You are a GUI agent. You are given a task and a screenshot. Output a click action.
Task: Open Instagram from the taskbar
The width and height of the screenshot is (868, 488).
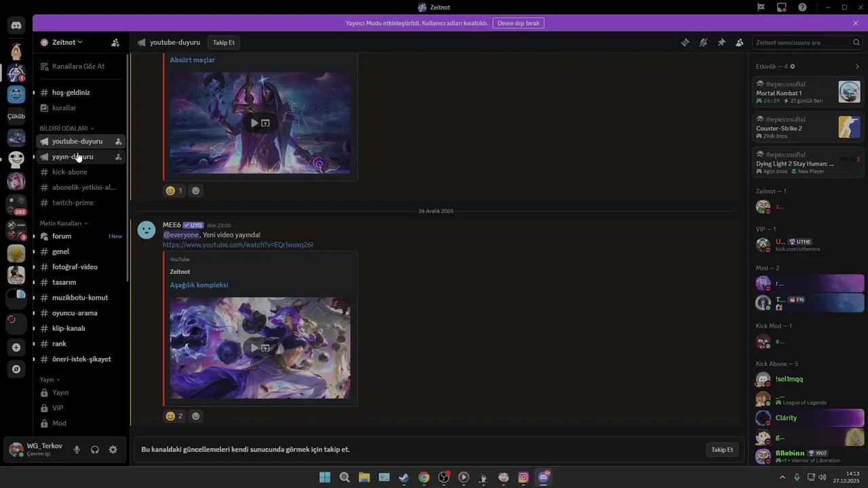click(524, 477)
